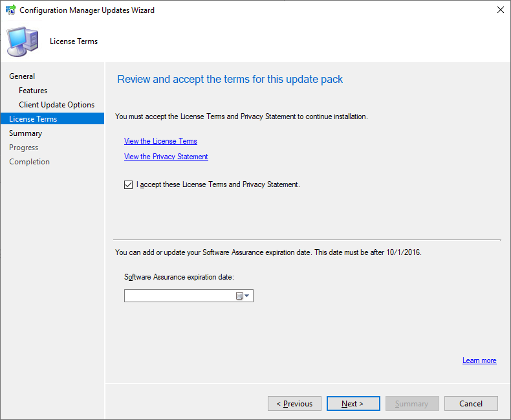Image resolution: width=511 pixels, height=420 pixels.
Task: Follow the Learn more link
Action: click(x=479, y=360)
